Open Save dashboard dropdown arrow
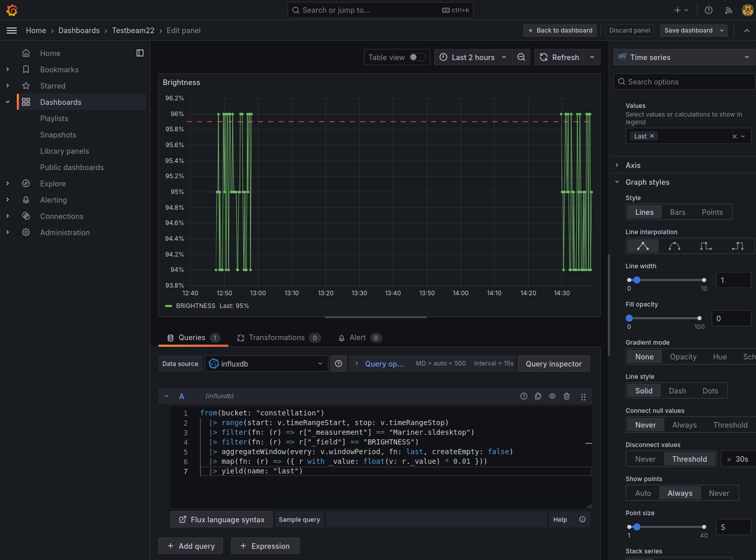Viewport: 756px width, 560px height. (722, 31)
